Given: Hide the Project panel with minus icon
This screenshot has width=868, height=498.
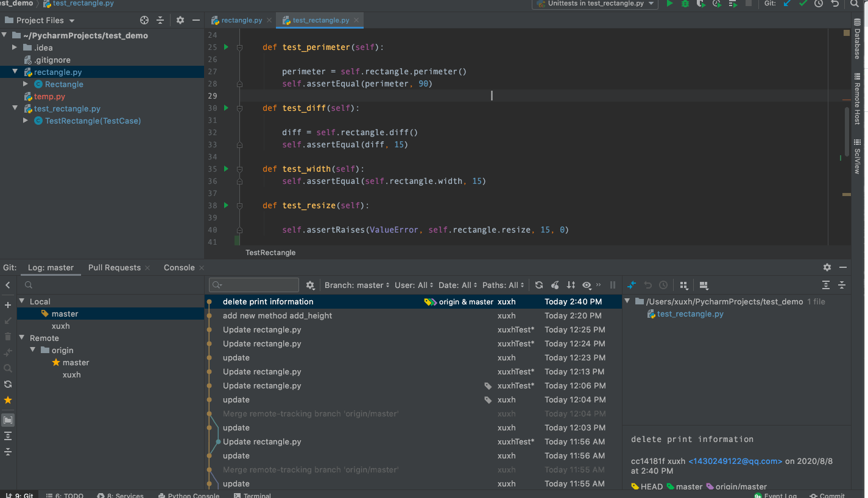Looking at the screenshot, I should 196,20.
